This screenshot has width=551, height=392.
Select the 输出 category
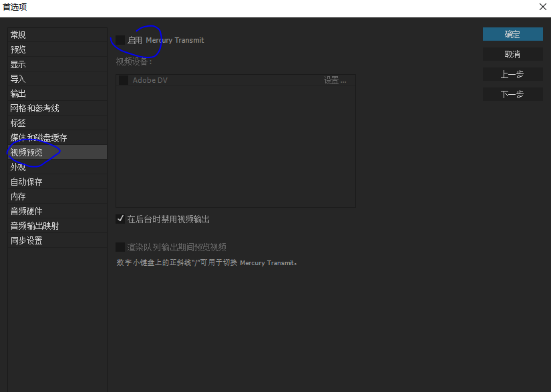point(57,93)
